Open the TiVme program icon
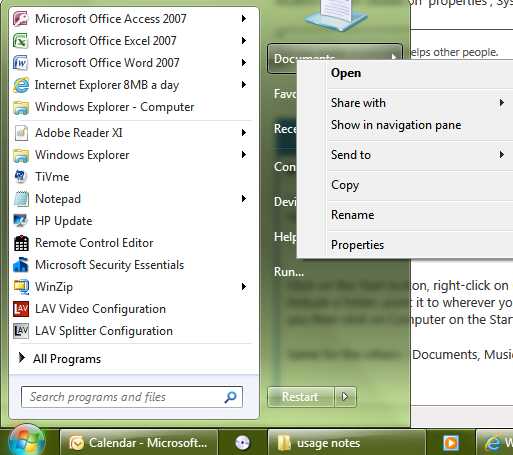Image resolution: width=513 pixels, height=455 pixels. tap(21, 176)
